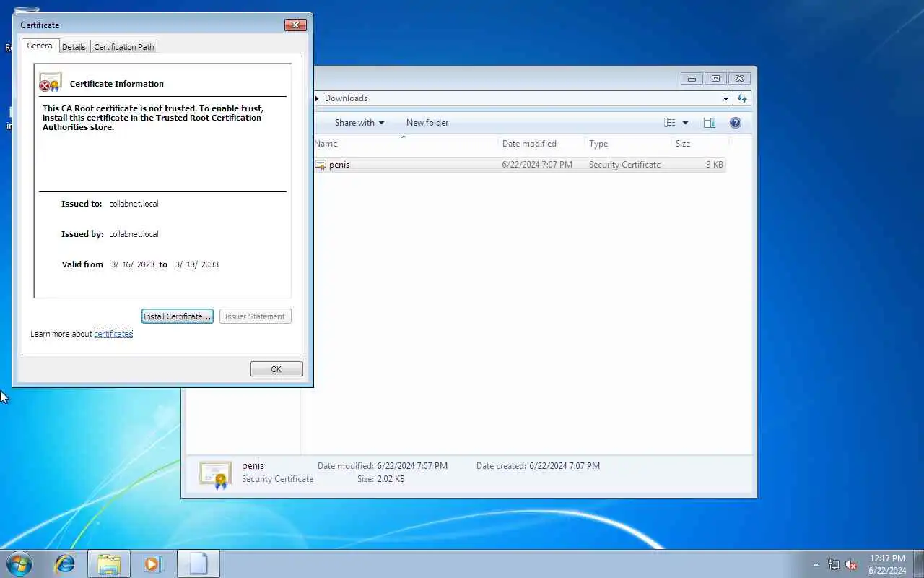Click the certificate file icon in list
The image size is (924, 578).
coord(321,165)
